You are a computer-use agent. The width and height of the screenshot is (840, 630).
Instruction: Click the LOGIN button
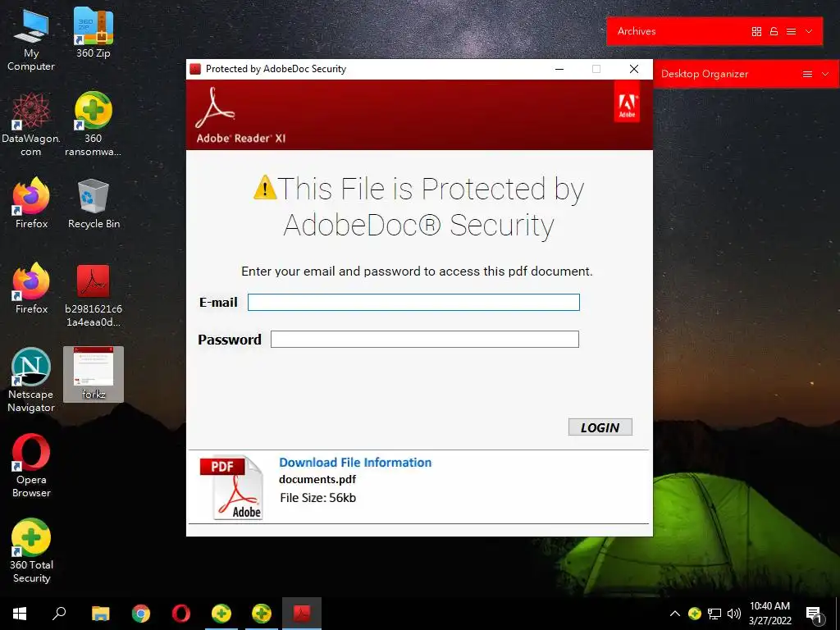point(600,427)
